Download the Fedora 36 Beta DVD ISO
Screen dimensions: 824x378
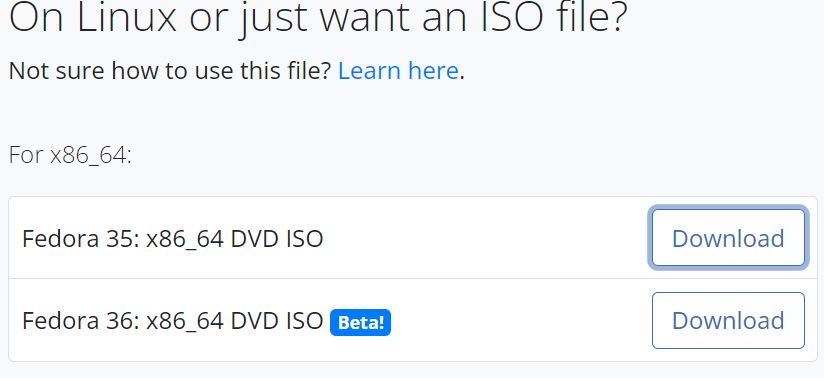tap(728, 320)
